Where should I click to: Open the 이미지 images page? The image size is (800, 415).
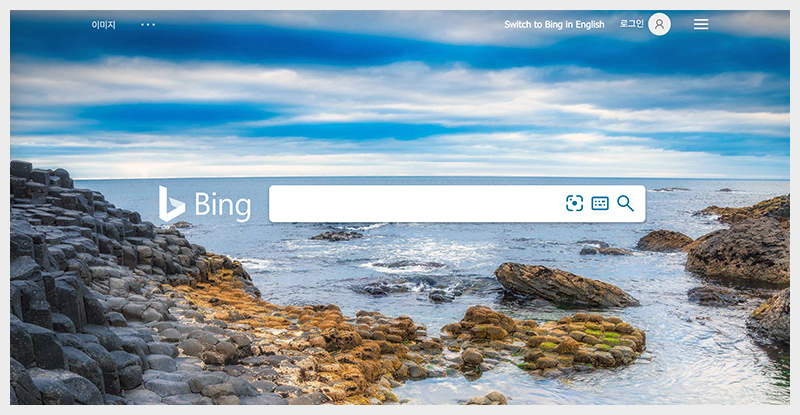(104, 25)
